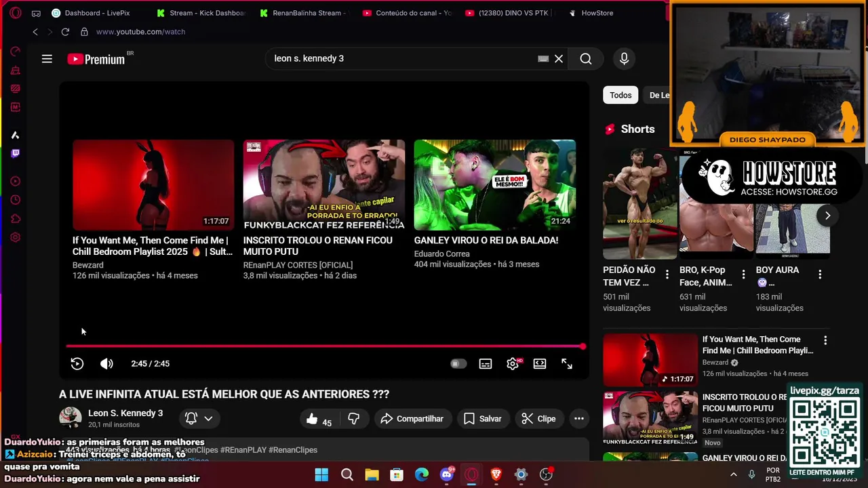Open GX Cleaner broom icon in sidebar
868x488 pixels.
pos(15,70)
